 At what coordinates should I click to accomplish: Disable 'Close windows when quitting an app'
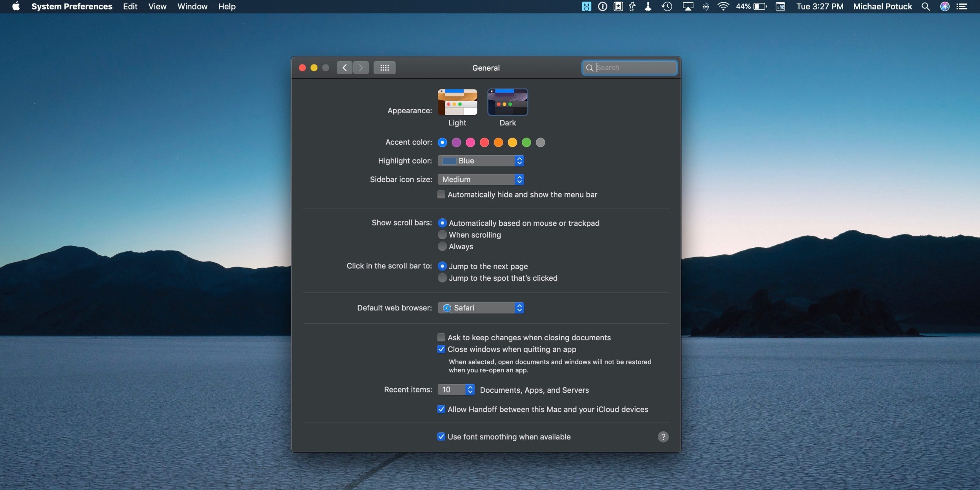[x=441, y=349]
